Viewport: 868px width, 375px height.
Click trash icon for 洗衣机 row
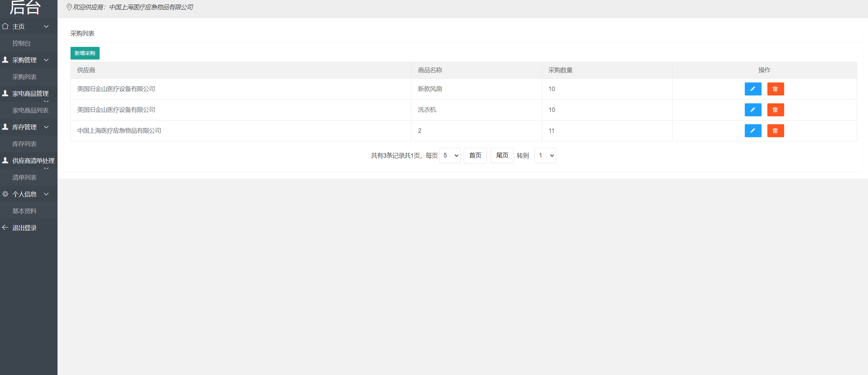(x=775, y=110)
